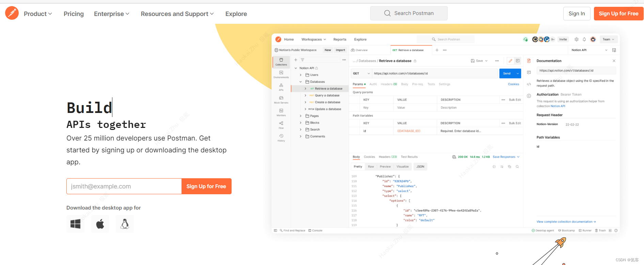The image size is (644, 265).
Task: Click Sign Up for Free beside the email field
Action: point(206,186)
